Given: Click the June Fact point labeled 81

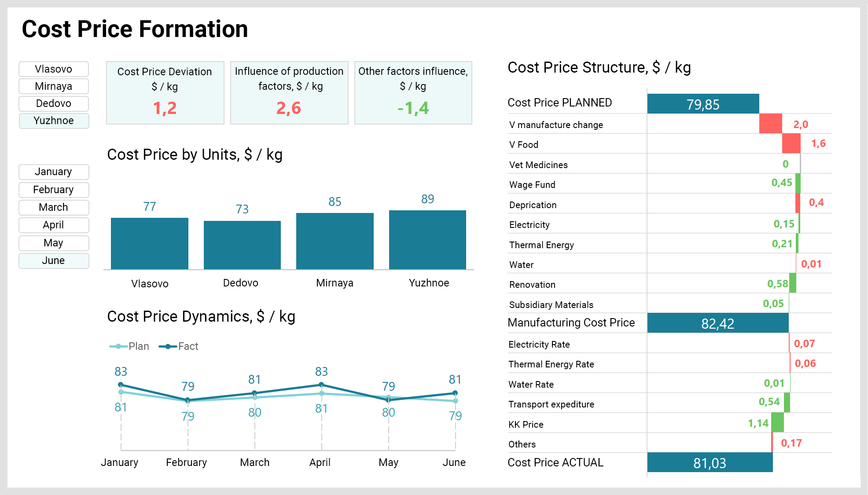Looking at the screenshot, I should 455,393.
